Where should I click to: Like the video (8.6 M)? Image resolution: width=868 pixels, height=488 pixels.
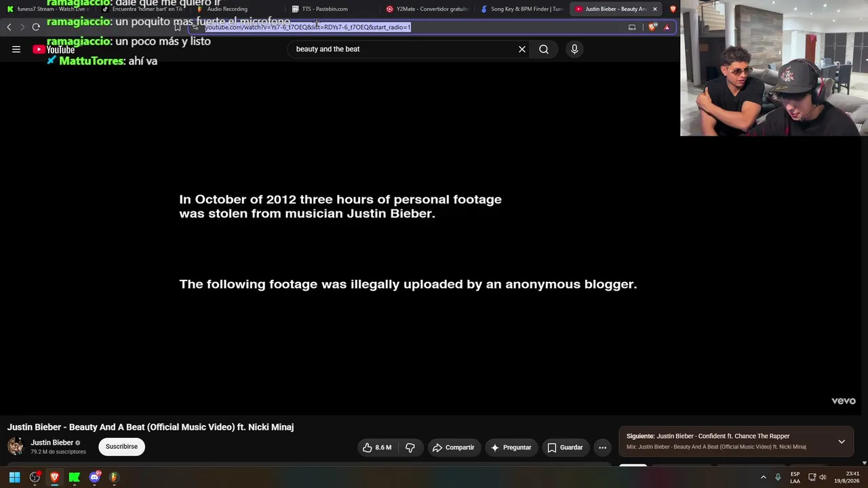[x=377, y=447]
